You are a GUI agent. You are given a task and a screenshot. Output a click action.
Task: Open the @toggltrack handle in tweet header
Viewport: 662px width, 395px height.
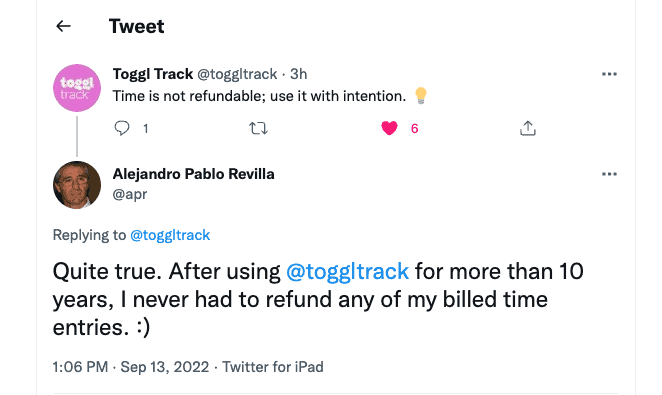pyautogui.click(x=237, y=74)
